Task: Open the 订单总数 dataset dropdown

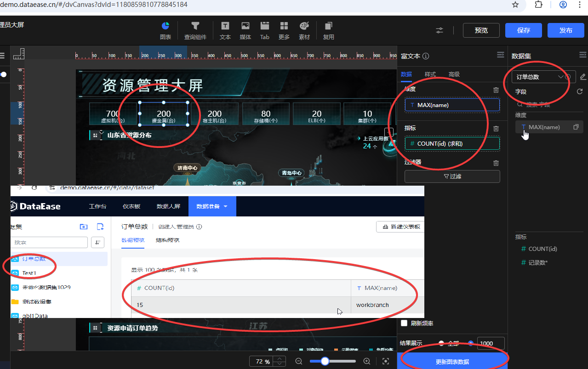Action: 539,77
